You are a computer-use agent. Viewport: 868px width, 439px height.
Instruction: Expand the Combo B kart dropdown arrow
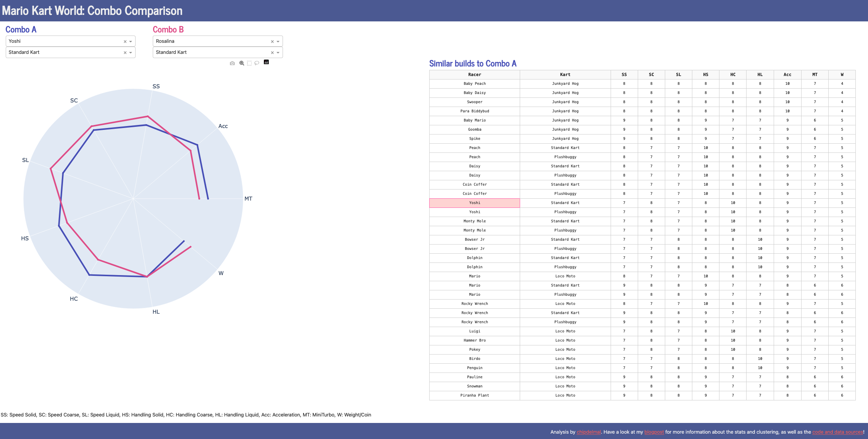point(278,52)
